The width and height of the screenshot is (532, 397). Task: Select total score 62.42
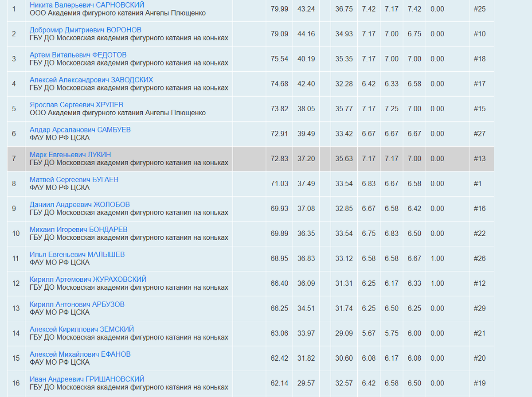pyautogui.click(x=279, y=358)
